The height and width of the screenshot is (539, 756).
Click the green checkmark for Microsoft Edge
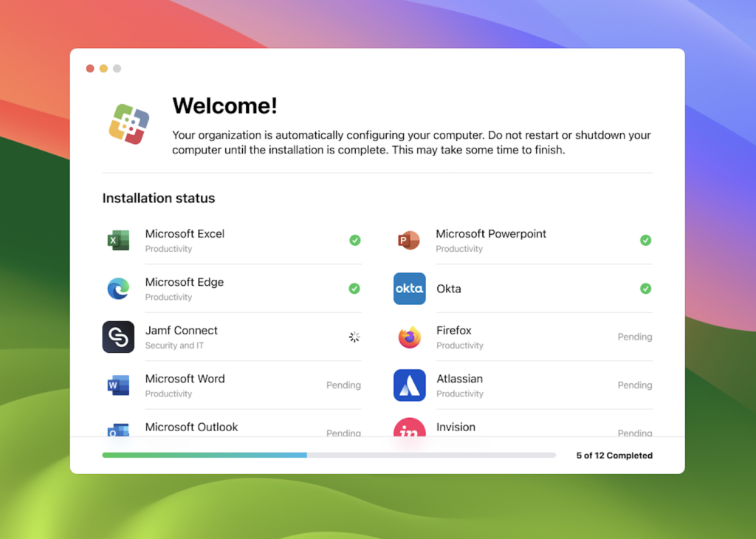click(354, 288)
